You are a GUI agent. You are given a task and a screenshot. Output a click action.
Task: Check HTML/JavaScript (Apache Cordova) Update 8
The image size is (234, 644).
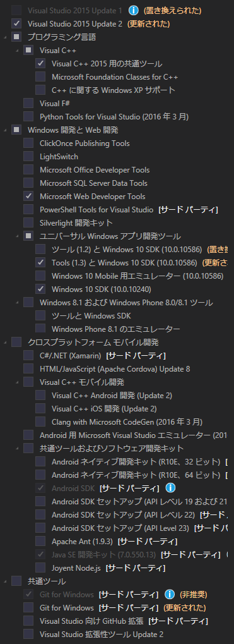click(x=28, y=368)
